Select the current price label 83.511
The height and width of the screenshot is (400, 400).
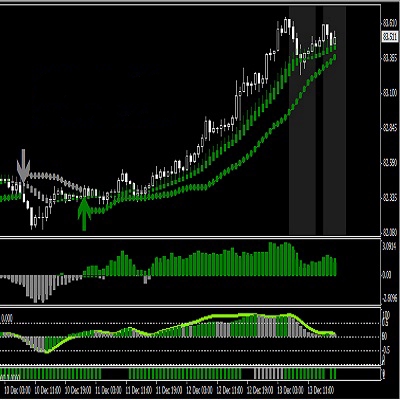390,36
